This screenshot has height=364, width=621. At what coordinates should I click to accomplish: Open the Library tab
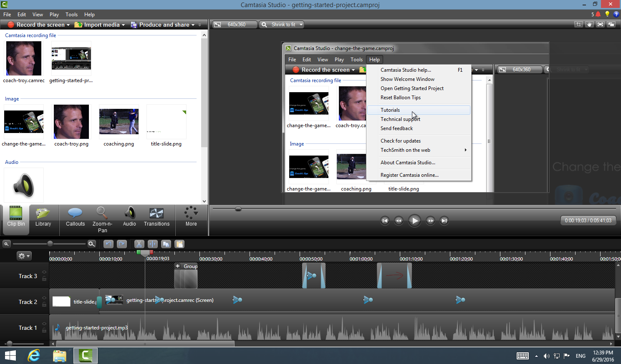pos(43,217)
